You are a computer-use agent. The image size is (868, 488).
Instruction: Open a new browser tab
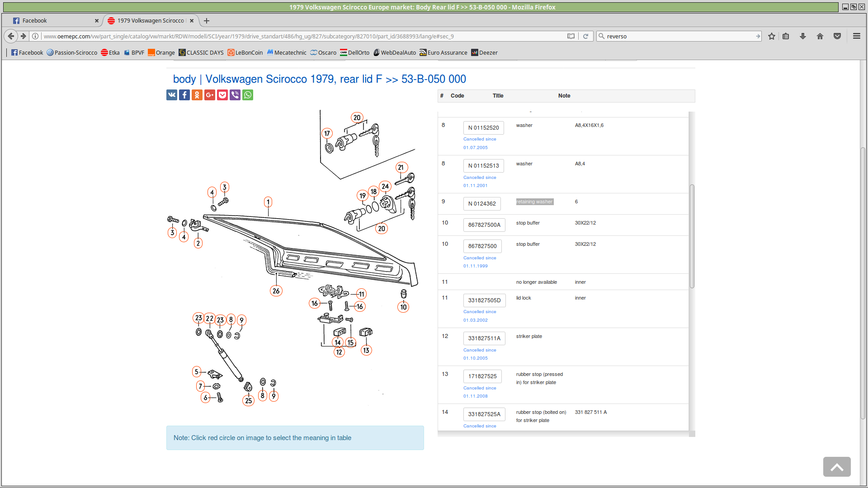[207, 21]
